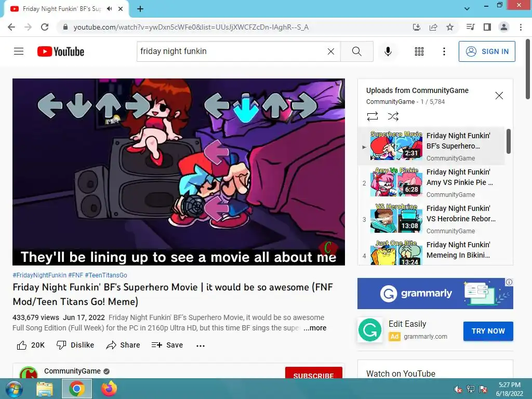
Task: Open Windows Explorer from taskbar
Action: (x=45, y=389)
